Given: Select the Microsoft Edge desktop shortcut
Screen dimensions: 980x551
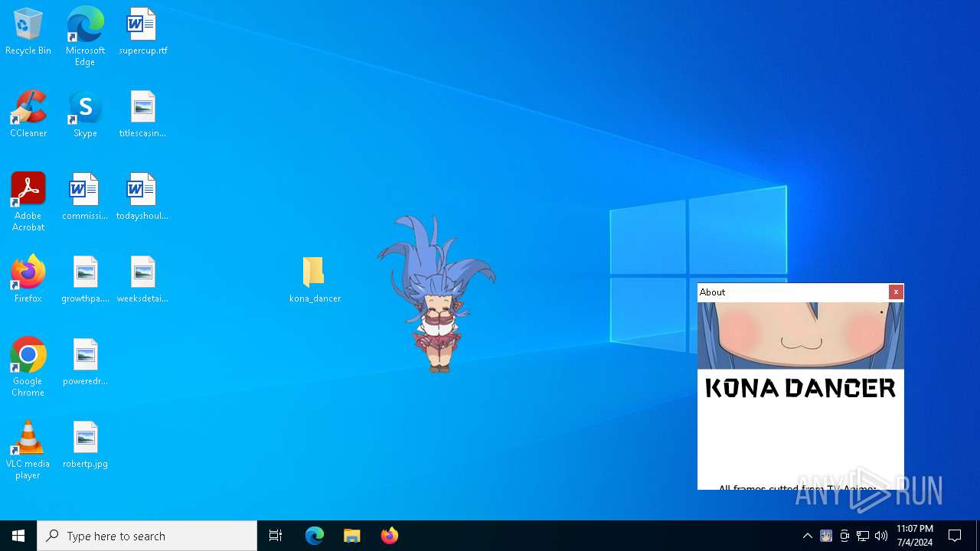Looking at the screenshot, I should click(85, 36).
